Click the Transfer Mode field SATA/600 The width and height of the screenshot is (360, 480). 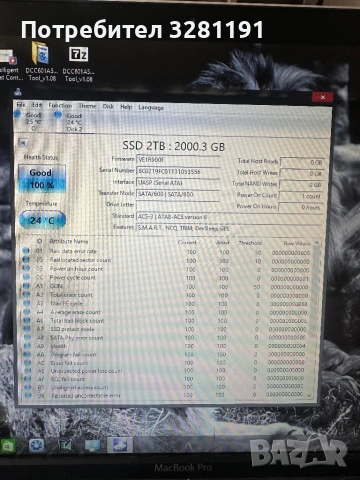[x=177, y=194]
